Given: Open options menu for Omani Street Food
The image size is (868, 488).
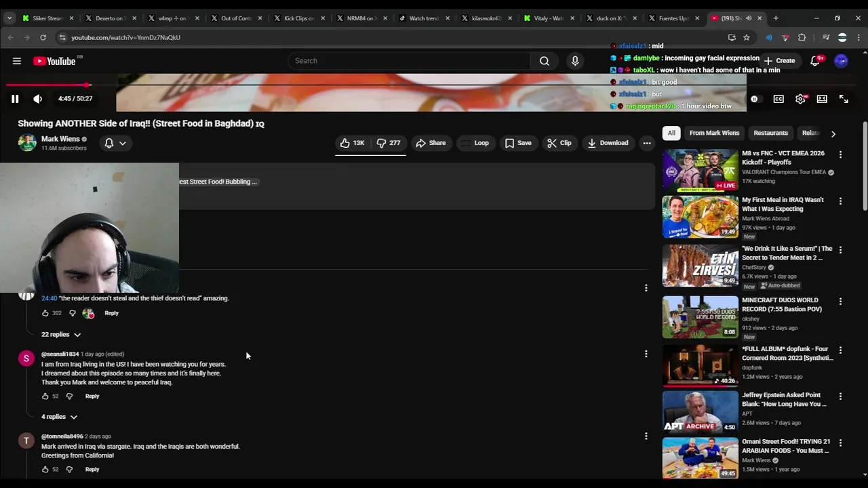Looking at the screenshot, I should click(840, 443).
